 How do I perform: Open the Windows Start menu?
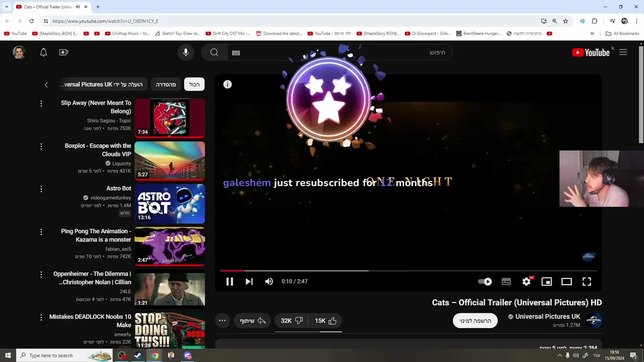coord(8,355)
